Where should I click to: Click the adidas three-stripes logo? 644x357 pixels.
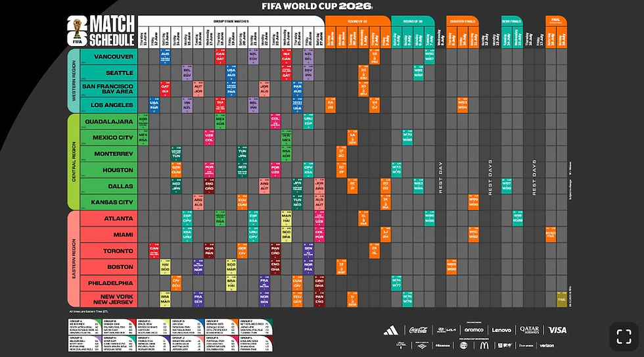coord(390,330)
